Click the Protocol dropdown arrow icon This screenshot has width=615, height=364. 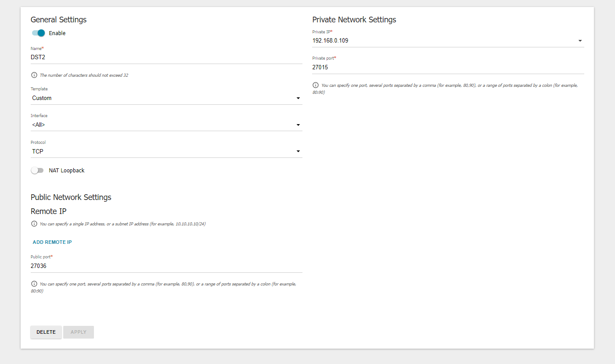298,151
